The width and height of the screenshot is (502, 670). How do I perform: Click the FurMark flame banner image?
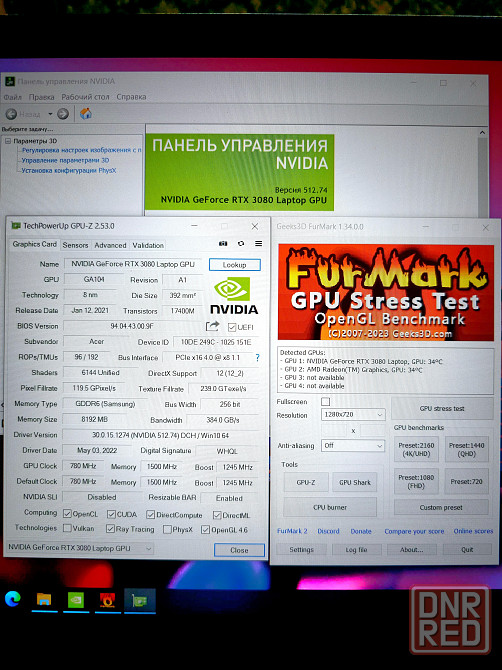click(385, 292)
